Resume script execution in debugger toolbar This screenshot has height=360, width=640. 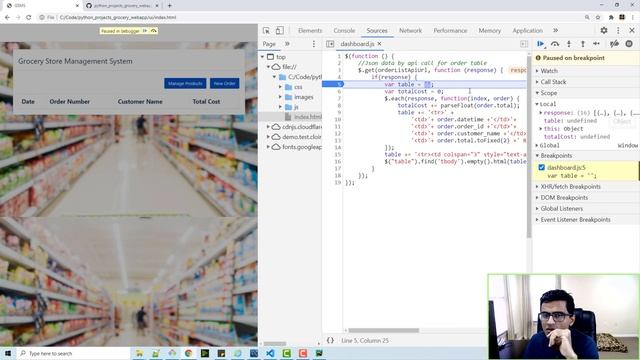click(x=541, y=44)
